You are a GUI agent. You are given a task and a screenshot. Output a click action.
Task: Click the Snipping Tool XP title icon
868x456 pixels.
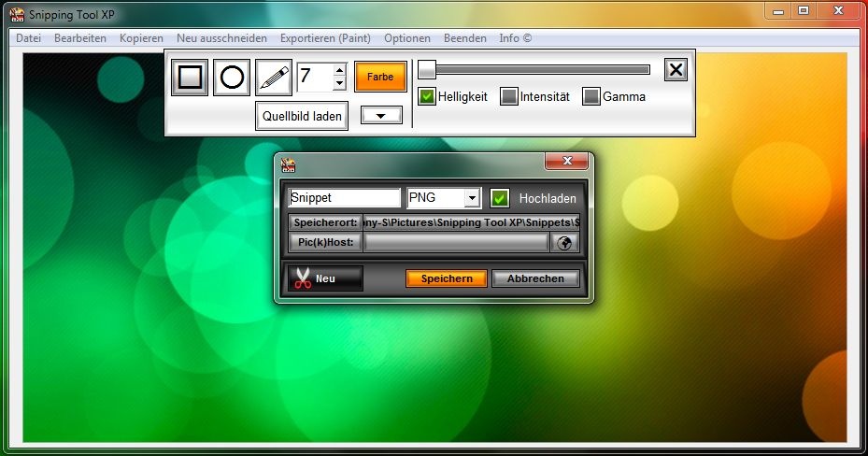[17, 14]
